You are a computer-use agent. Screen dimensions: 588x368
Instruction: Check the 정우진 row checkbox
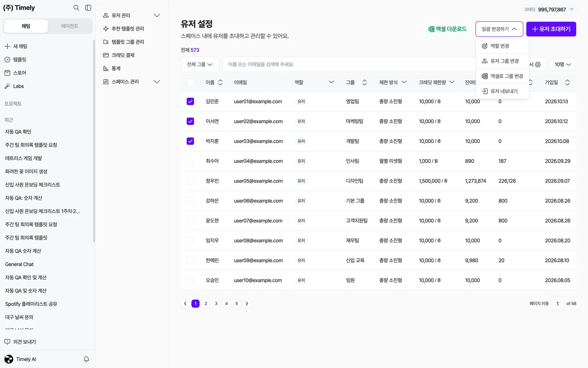pyautogui.click(x=190, y=181)
